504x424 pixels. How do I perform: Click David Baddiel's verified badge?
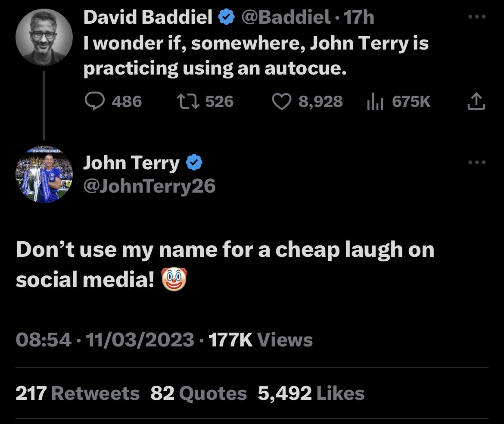(x=227, y=17)
